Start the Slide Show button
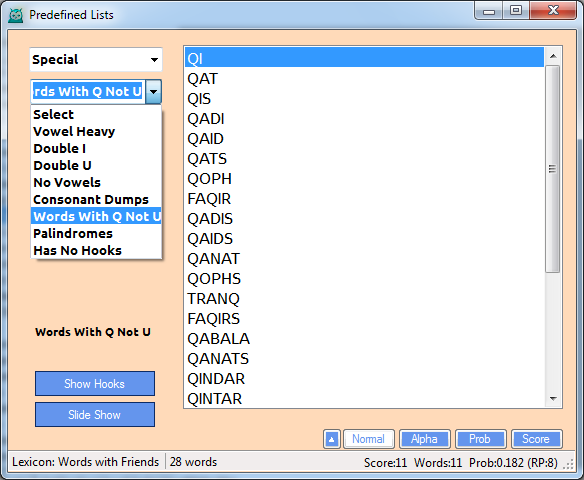The height and width of the screenshot is (480, 584). [x=95, y=414]
